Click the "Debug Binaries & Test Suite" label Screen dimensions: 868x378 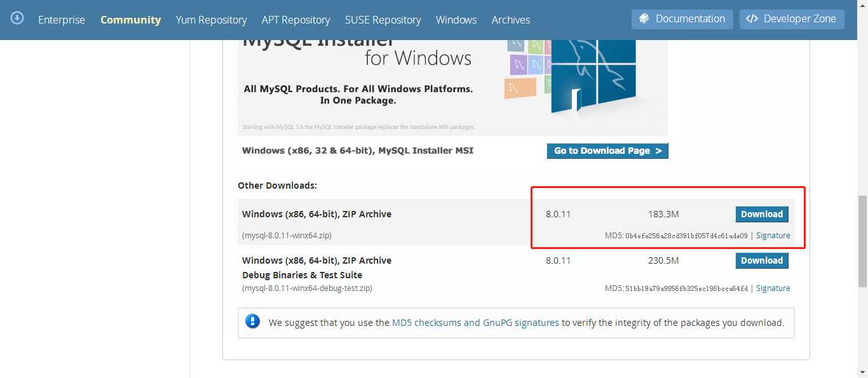(302, 275)
